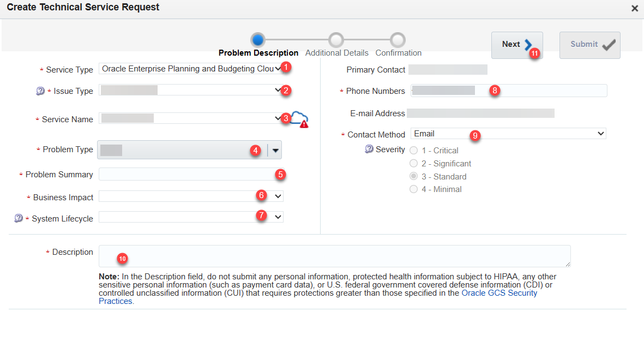Click the Confirmation step circle
Image resolution: width=644 pixels, height=359 pixels.
[x=398, y=39]
